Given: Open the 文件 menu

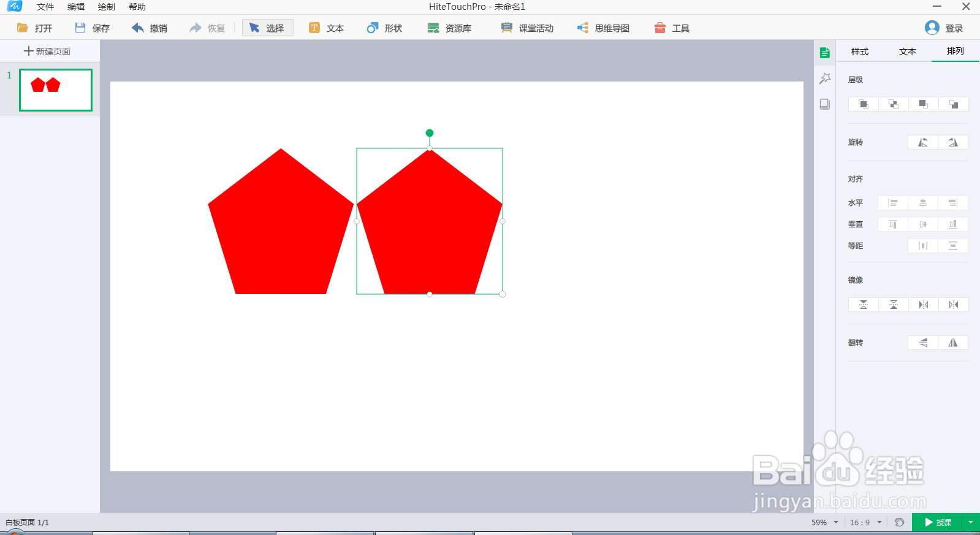Looking at the screenshot, I should (45, 7).
